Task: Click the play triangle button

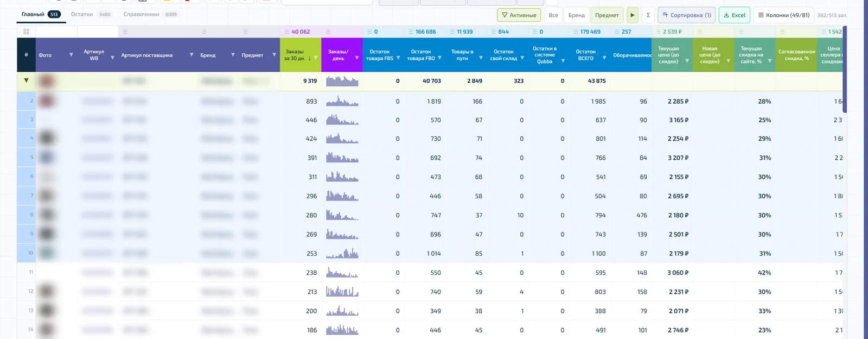Action: coord(633,15)
